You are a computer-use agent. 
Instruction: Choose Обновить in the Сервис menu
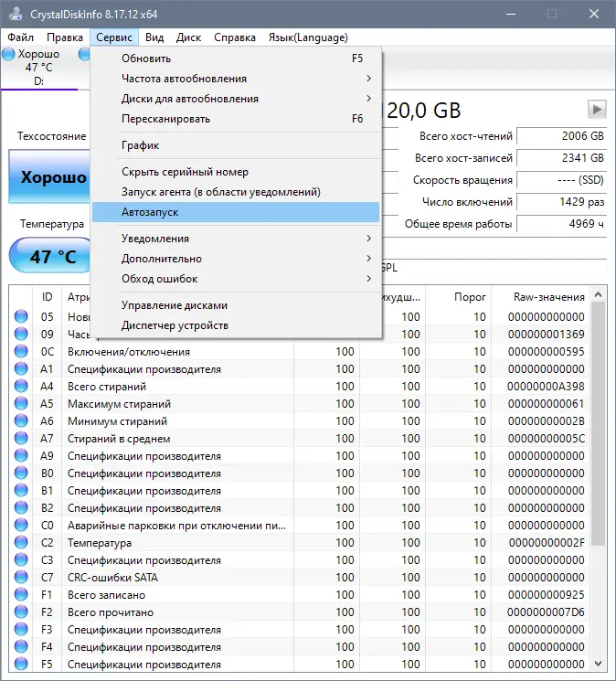(236, 59)
